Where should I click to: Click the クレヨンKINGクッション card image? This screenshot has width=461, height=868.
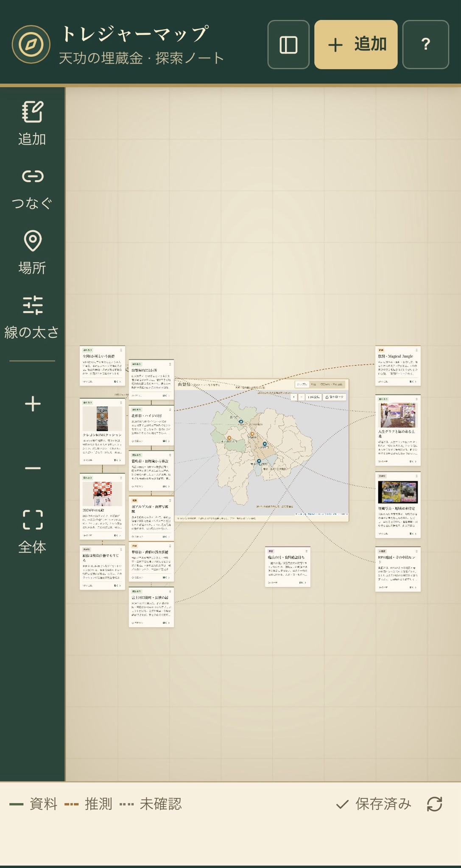[102, 418]
